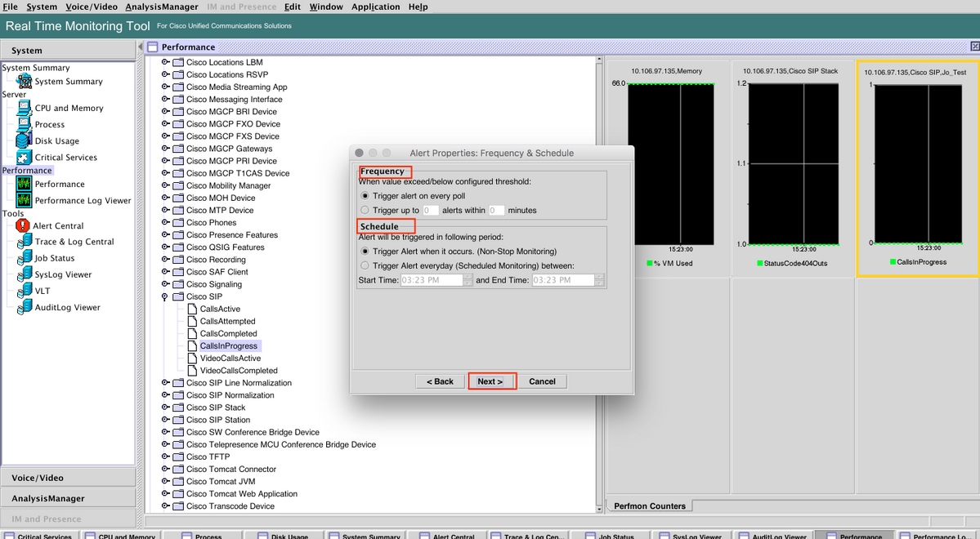Click the VideoCallsCompleted counter document icon
This screenshot has width=980, height=539.
click(193, 371)
